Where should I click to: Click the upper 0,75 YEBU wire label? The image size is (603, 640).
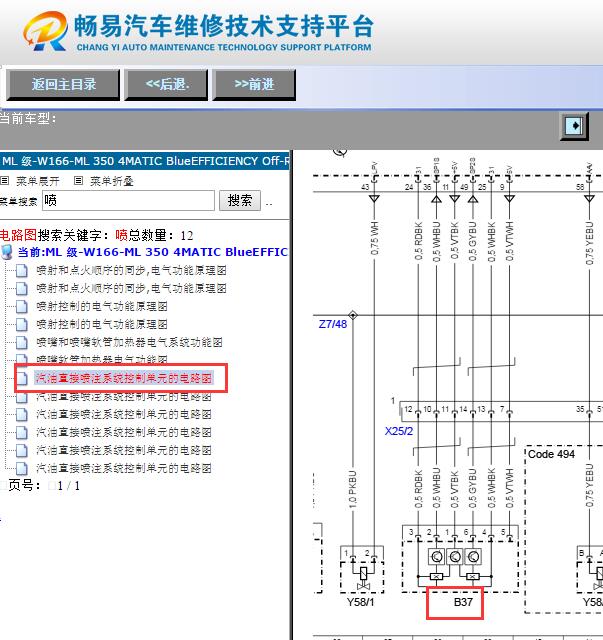pos(589,243)
